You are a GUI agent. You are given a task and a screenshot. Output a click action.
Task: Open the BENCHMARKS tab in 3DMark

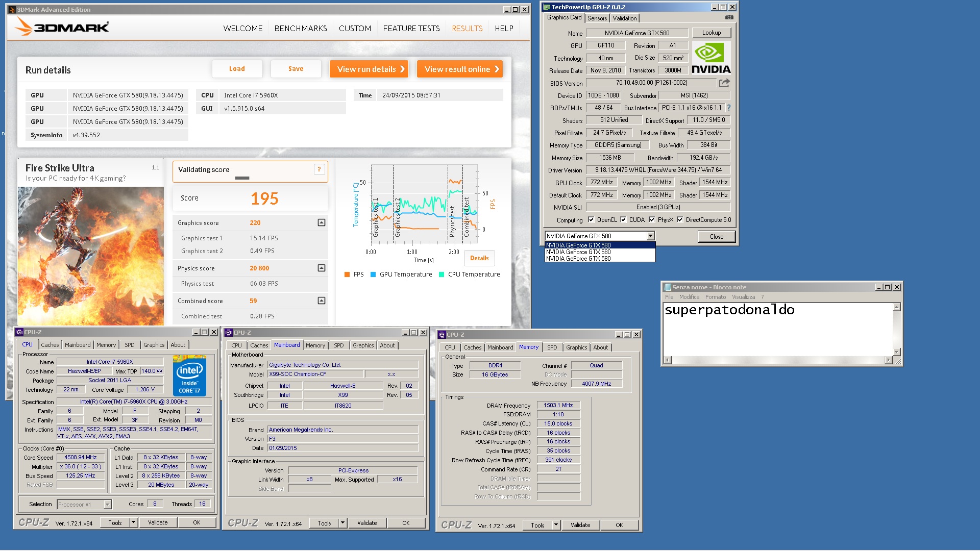301,29
